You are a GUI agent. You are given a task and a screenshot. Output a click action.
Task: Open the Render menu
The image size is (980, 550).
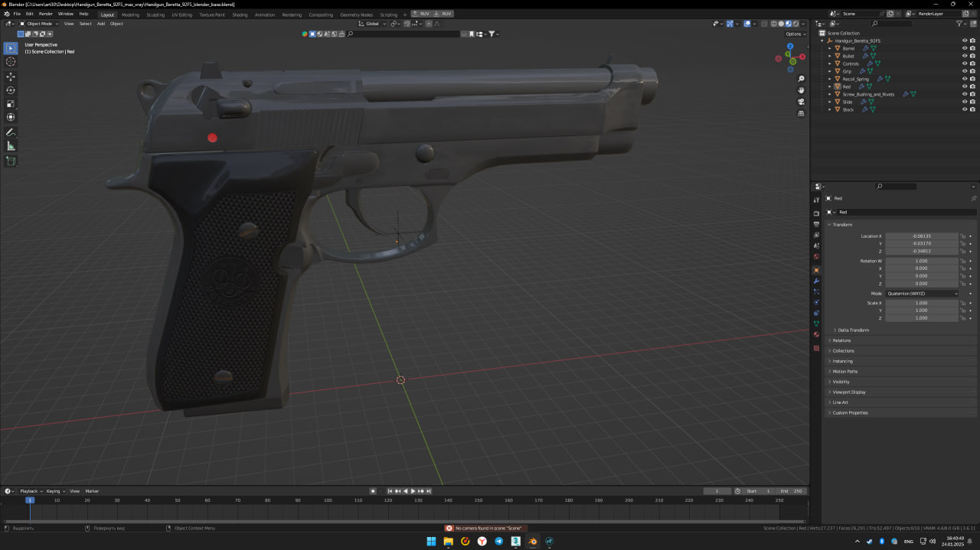[46, 14]
